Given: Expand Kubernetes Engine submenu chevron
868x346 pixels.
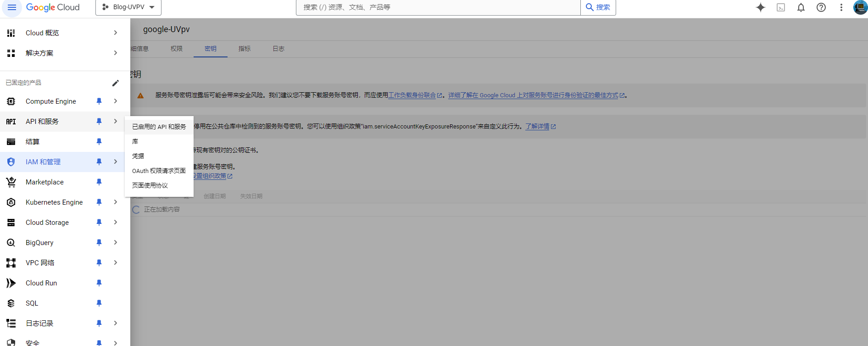Looking at the screenshot, I should point(116,202).
